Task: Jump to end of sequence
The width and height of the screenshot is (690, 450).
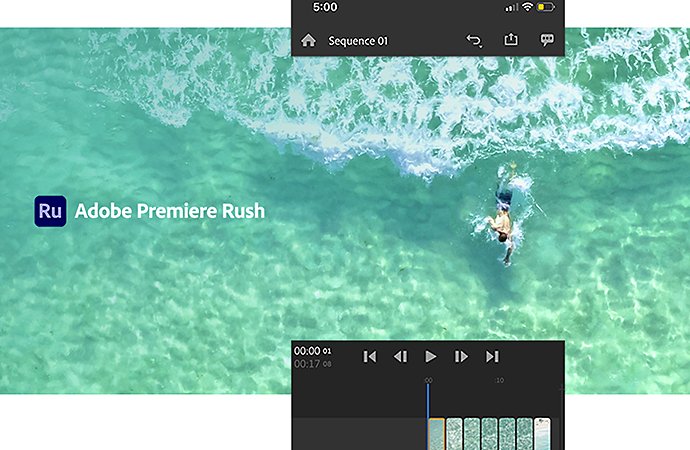Action: coord(492,356)
